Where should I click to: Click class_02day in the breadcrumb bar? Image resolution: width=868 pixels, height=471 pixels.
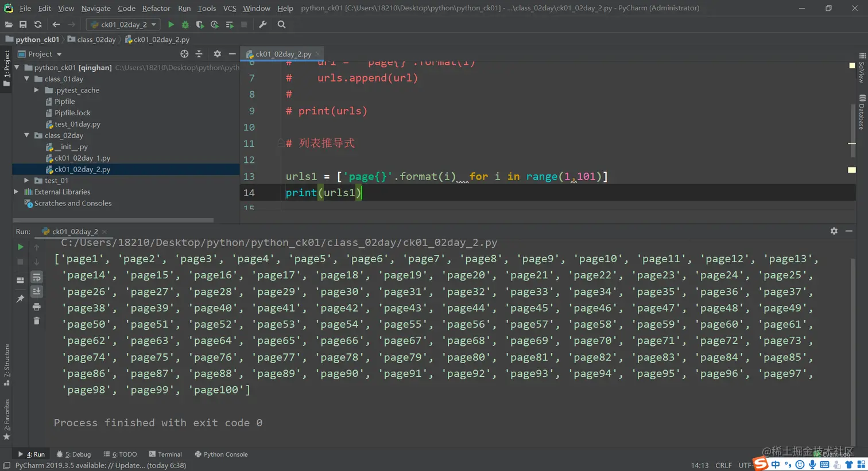point(92,40)
